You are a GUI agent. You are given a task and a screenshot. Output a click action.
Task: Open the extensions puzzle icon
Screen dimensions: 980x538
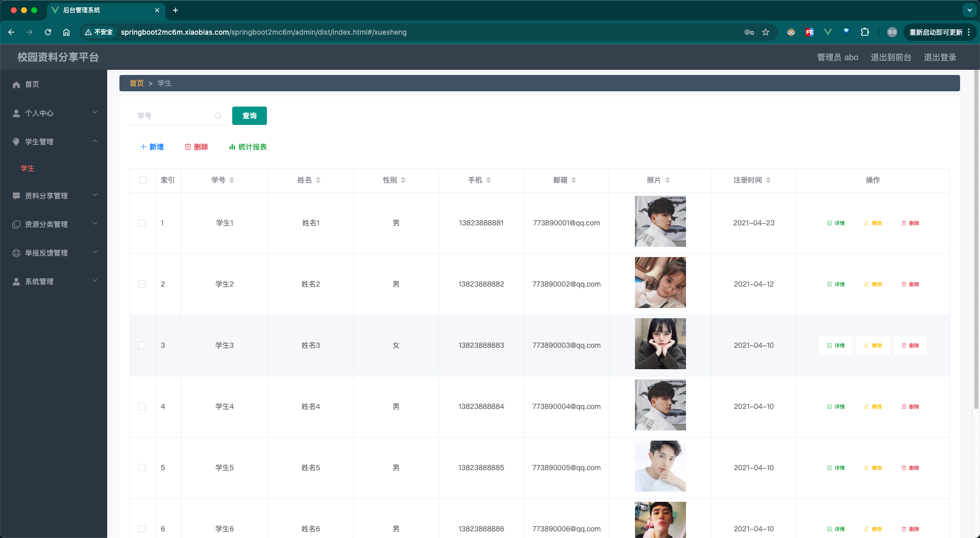[x=865, y=32]
